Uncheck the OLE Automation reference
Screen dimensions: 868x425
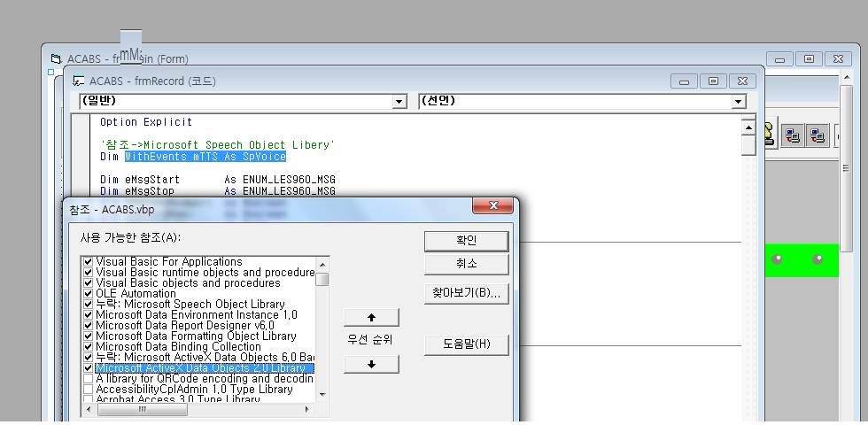[88, 294]
